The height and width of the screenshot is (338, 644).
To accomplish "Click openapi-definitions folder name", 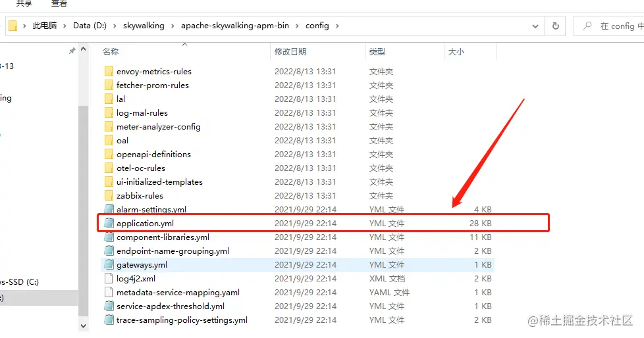I will pos(153,155).
